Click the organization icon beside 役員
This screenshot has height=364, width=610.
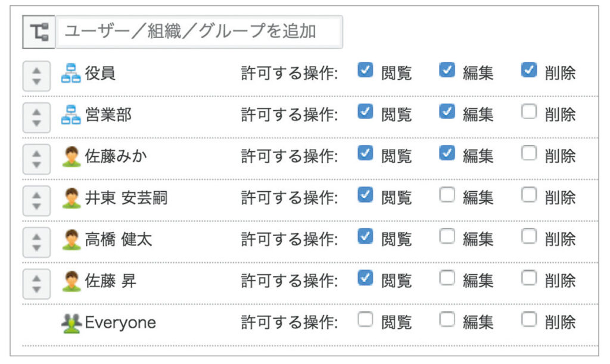(x=71, y=73)
